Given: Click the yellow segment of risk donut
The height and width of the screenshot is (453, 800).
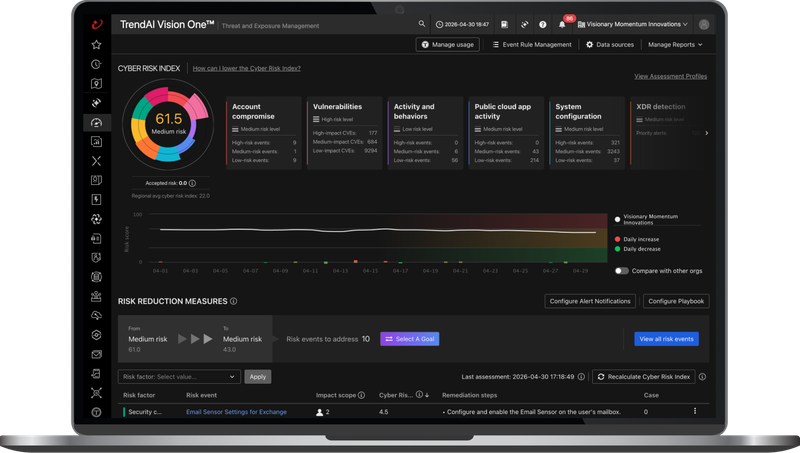Looking at the screenshot, I should 136,130.
